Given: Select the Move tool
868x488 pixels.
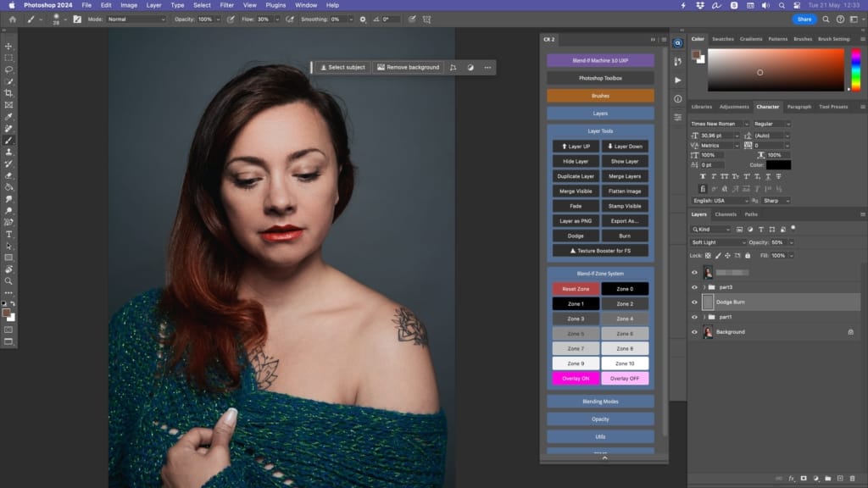Looking at the screenshot, I should pyautogui.click(x=10, y=47).
